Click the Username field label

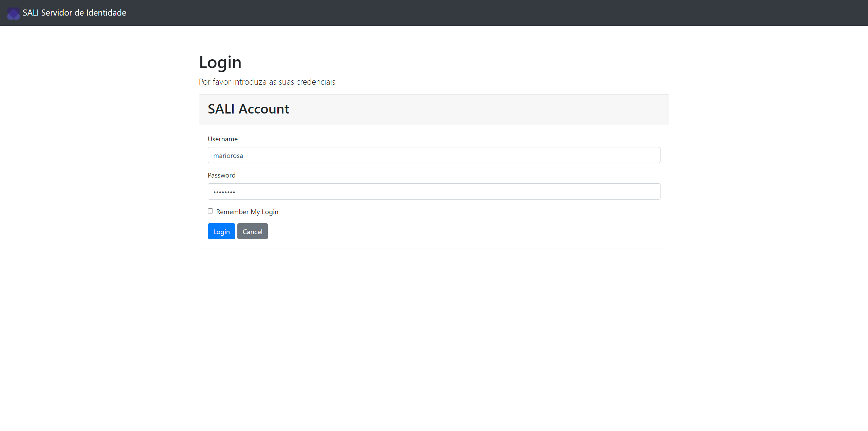[222, 139]
